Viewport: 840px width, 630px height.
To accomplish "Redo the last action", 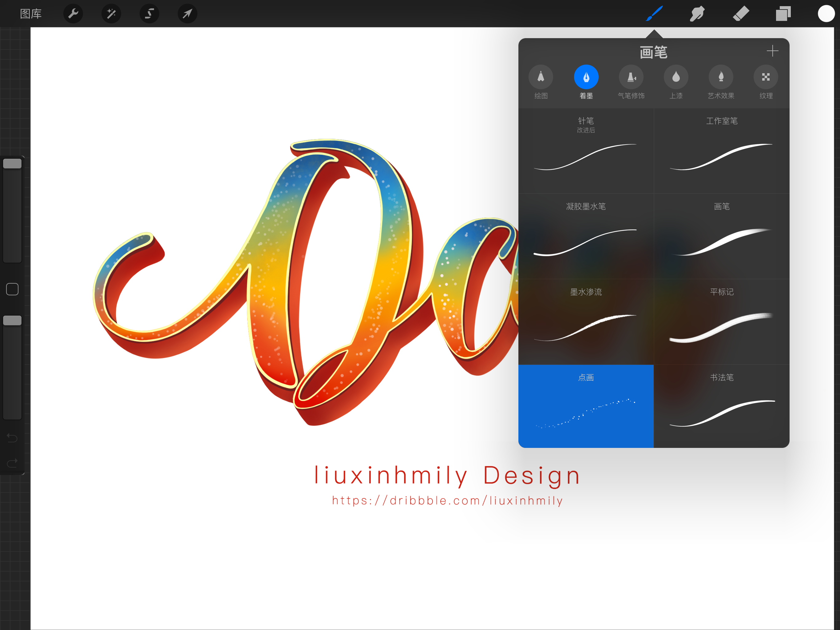I will coord(12,463).
